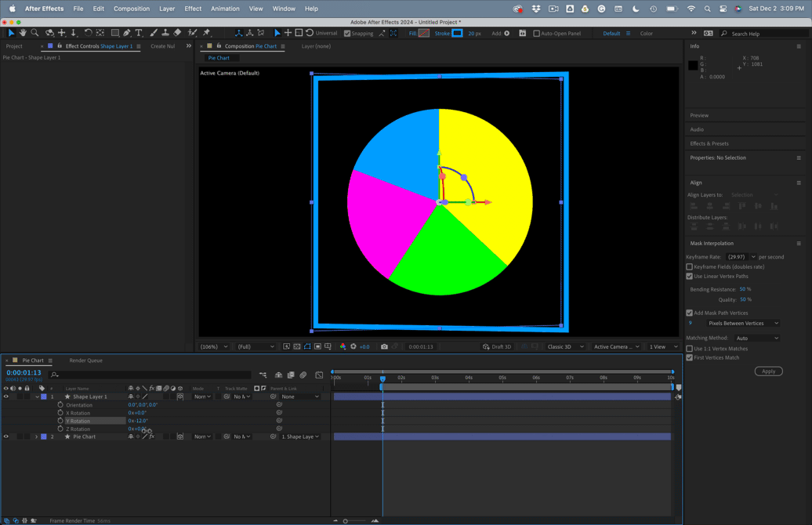
Task: Select the Type tool
Action: click(139, 33)
